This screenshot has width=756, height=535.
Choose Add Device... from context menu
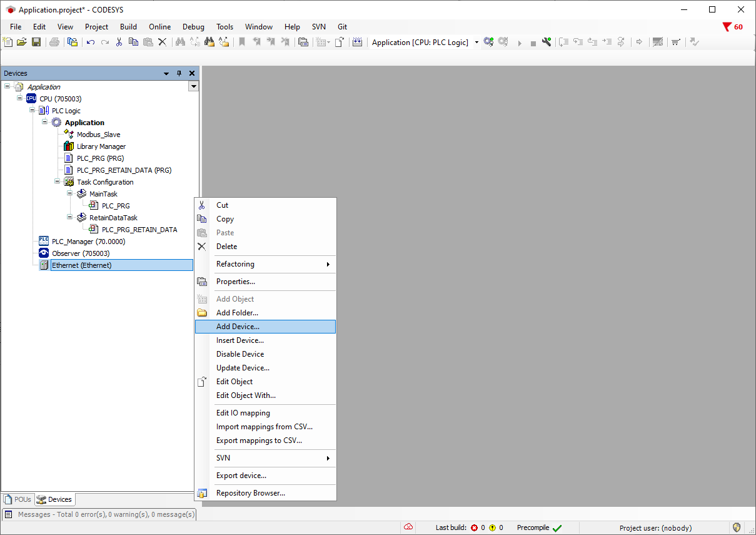238,327
